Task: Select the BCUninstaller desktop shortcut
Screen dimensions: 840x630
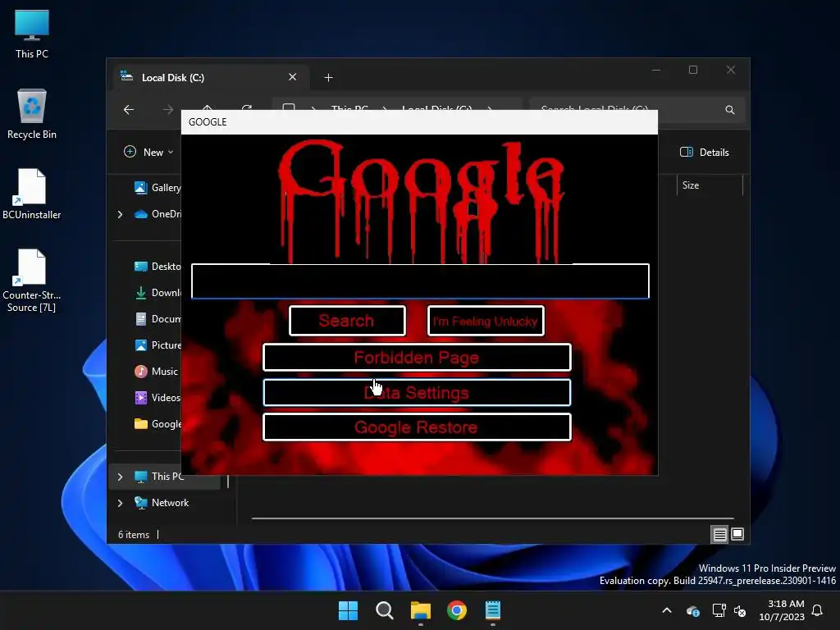Action: point(32,194)
